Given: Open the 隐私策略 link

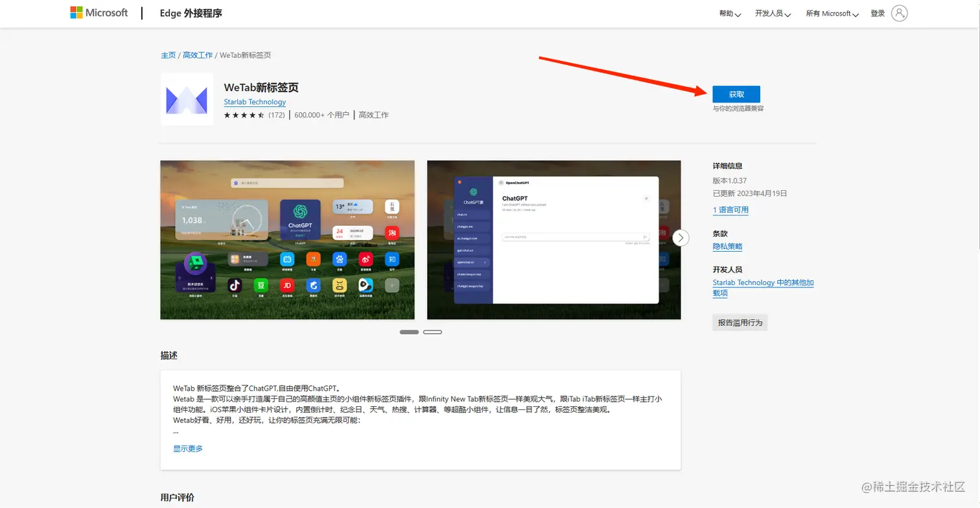Looking at the screenshot, I should coord(727,247).
